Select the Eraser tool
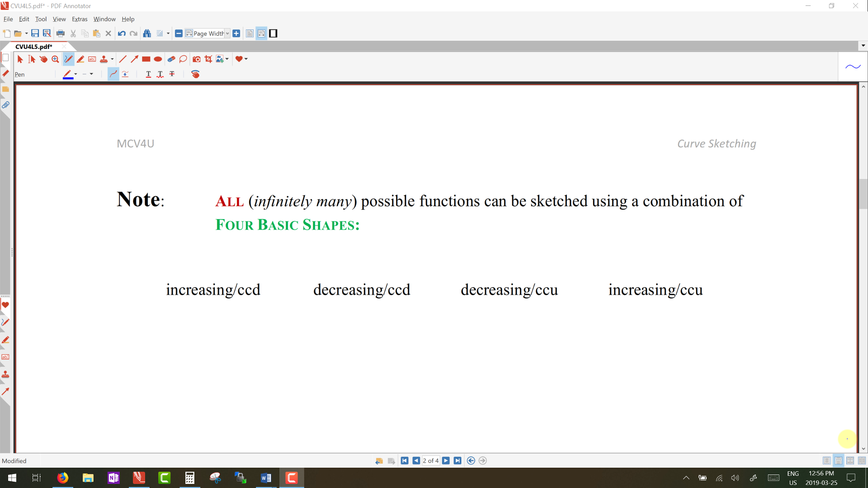This screenshot has height=488, width=868. point(171,59)
